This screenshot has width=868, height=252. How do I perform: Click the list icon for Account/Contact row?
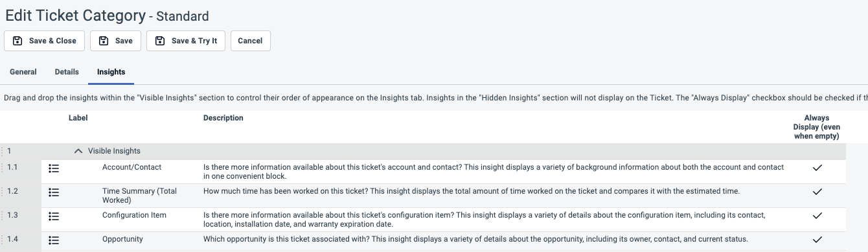pyautogui.click(x=54, y=168)
